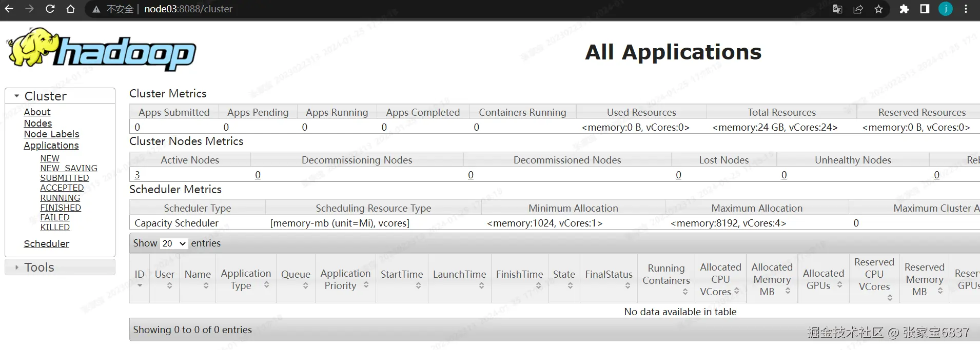Open the Scheduler link
Image resolution: width=980 pixels, height=350 pixels.
pos(46,243)
